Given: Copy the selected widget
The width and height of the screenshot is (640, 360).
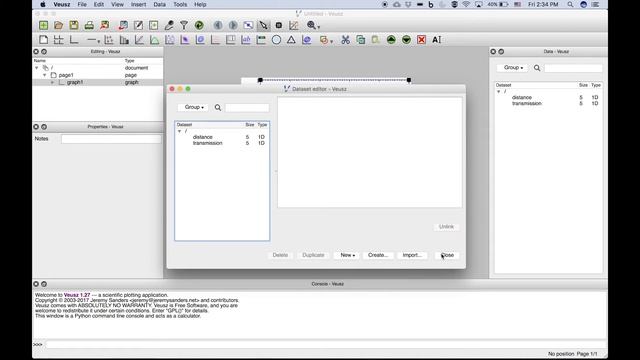Looking at the screenshot, I should [x=360, y=40].
